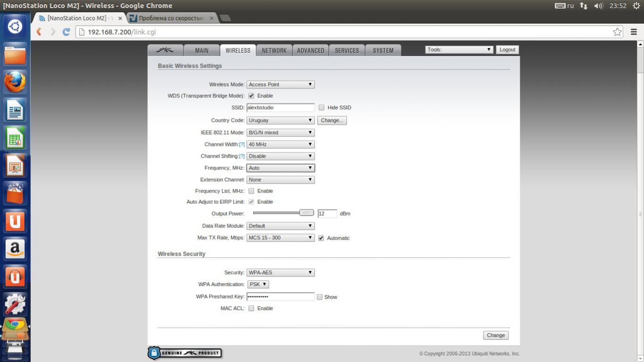This screenshot has width=644, height=362.
Task: Open the SERVICES tab
Action: click(347, 51)
